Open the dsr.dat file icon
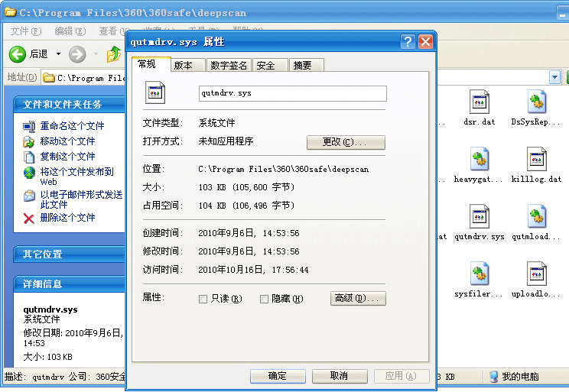The width and height of the screenshot is (569, 392). (480, 101)
